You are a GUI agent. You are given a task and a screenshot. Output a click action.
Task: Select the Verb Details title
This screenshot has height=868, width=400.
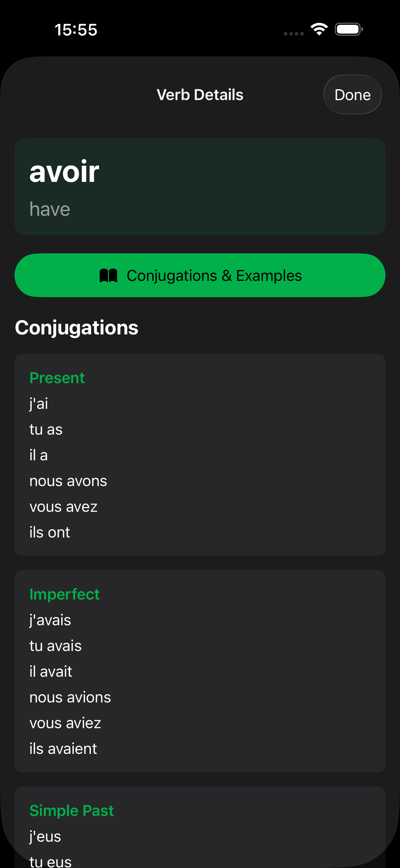pos(200,94)
